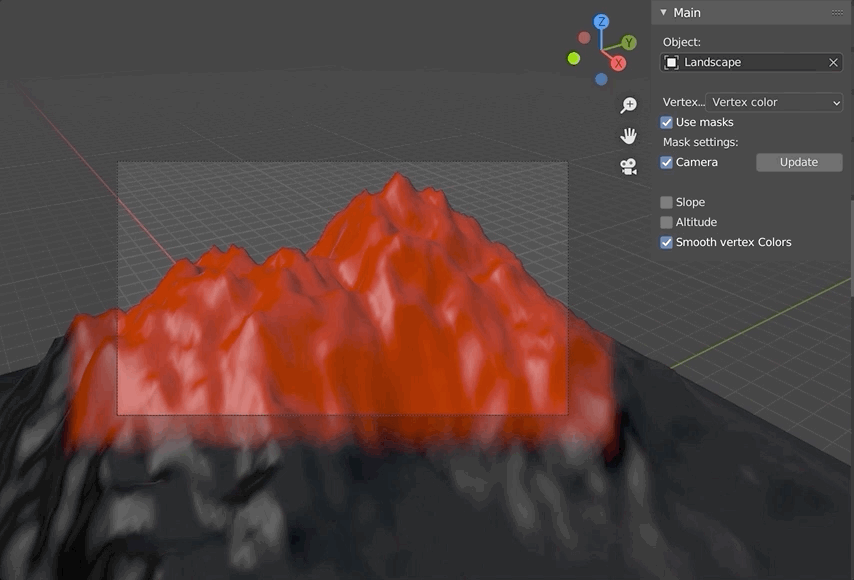Disable Smooth vertex Colors
854x580 pixels.
(666, 241)
